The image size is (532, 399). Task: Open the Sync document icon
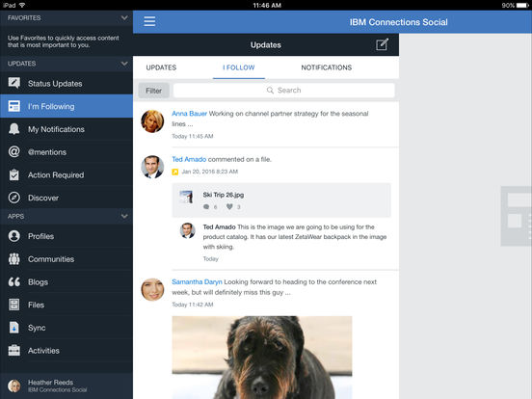(x=14, y=328)
